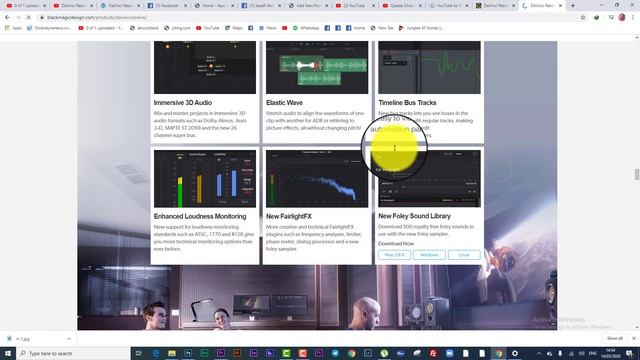Viewport: 640px width, 360px height.
Task: Download foley sounds for Linux
Action: point(464,255)
